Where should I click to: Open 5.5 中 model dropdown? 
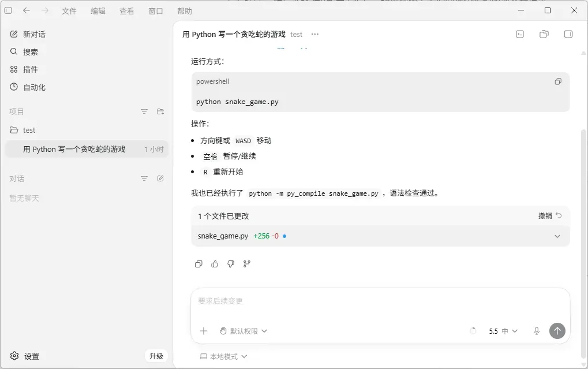pos(503,331)
